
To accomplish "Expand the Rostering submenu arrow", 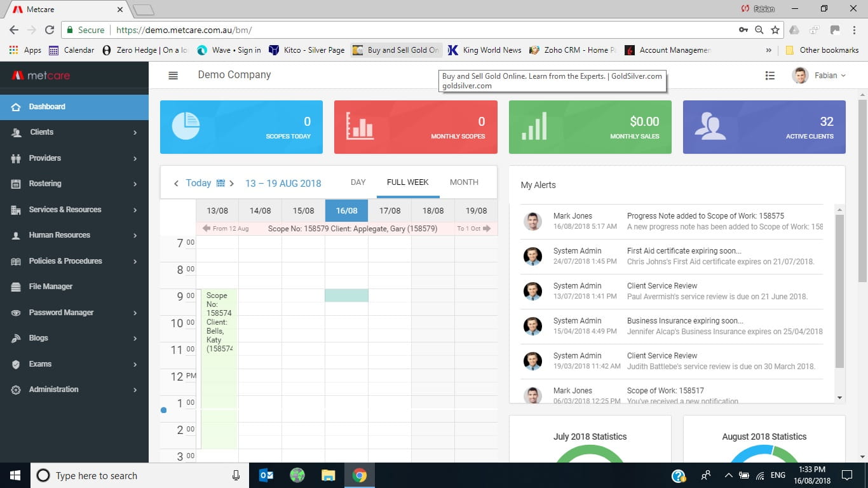I will [135, 184].
